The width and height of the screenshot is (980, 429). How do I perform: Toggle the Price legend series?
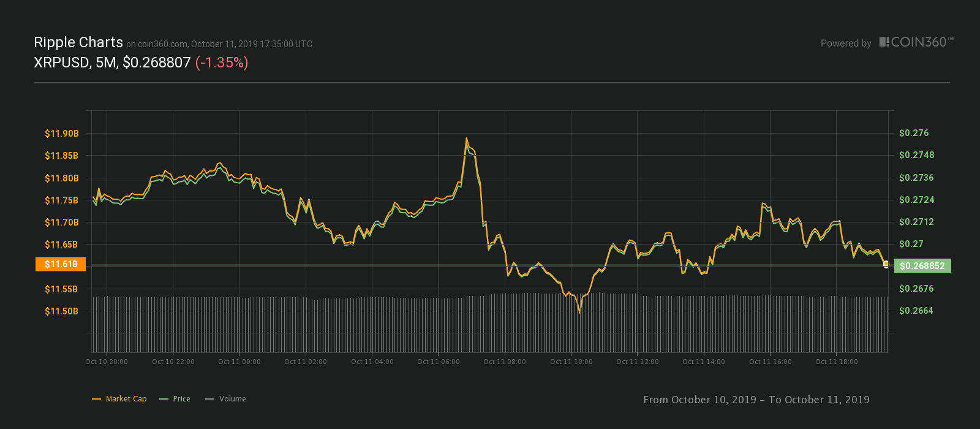(x=175, y=399)
